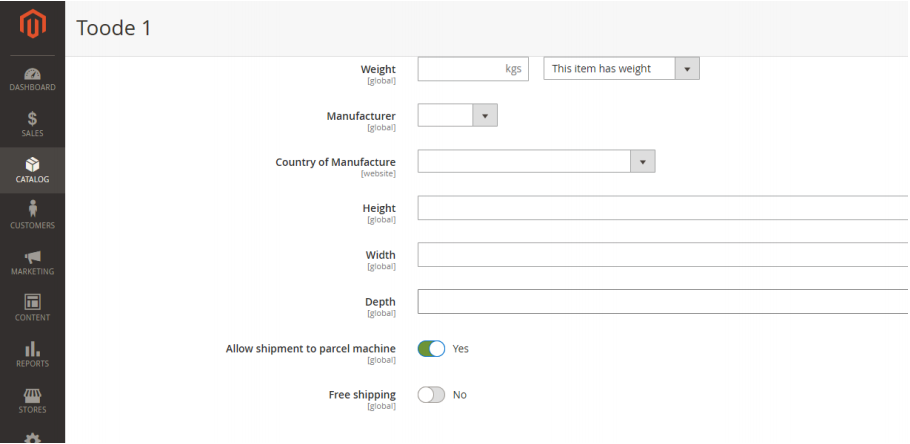Click the Allow shipment to parcel machine label
Image resolution: width=910 pixels, height=444 pixels.
click(x=310, y=348)
